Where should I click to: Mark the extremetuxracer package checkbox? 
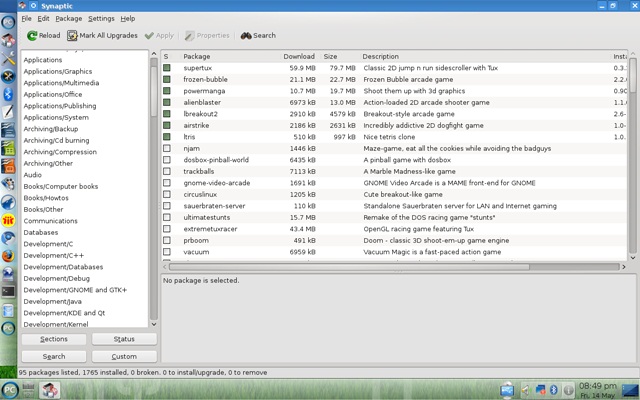[x=167, y=229]
